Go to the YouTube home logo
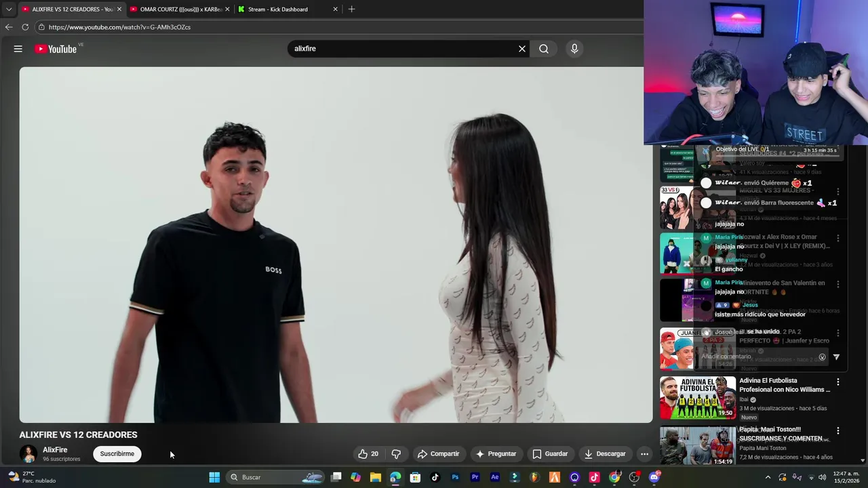Viewport: 868px width, 488px height. click(x=56, y=49)
